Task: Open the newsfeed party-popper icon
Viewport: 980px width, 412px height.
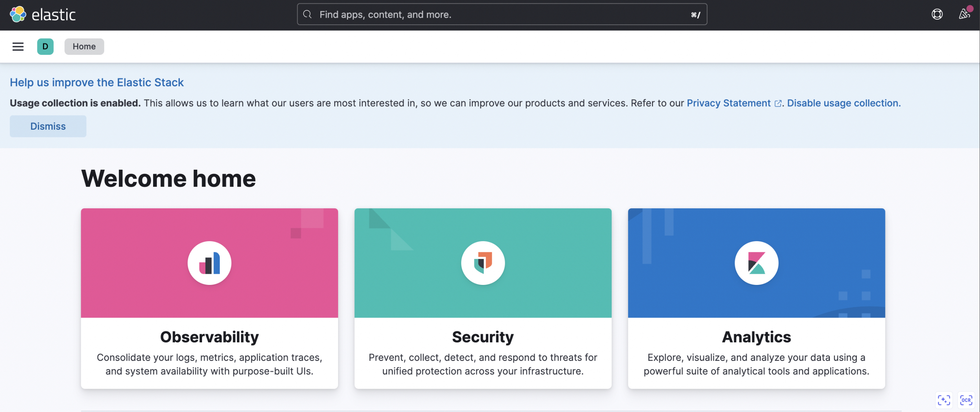Action: coord(964,14)
